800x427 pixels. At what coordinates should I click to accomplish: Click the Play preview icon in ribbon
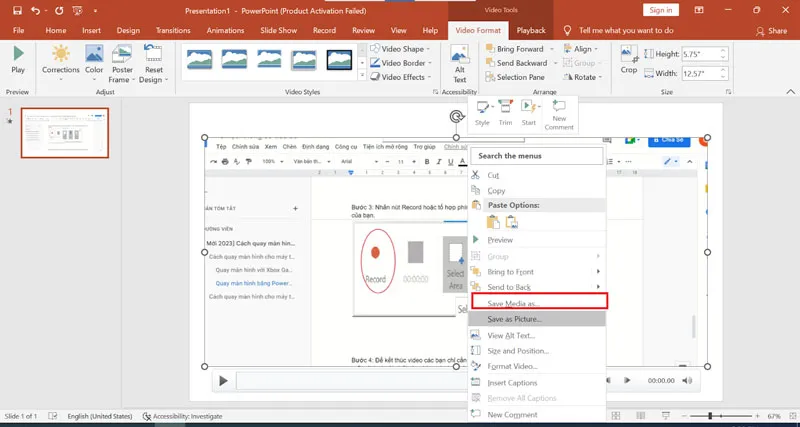(x=18, y=58)
